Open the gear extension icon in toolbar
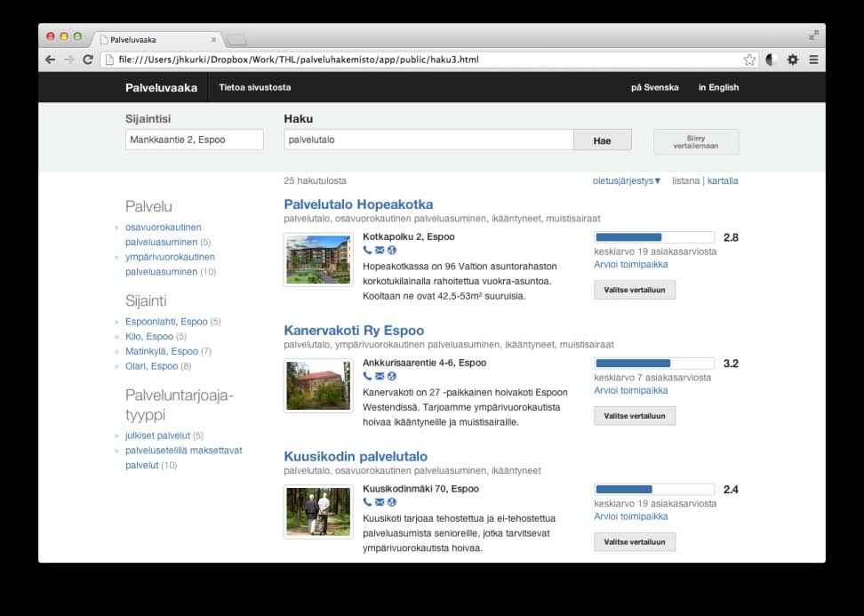864x616 pixels. pos(792,60)
